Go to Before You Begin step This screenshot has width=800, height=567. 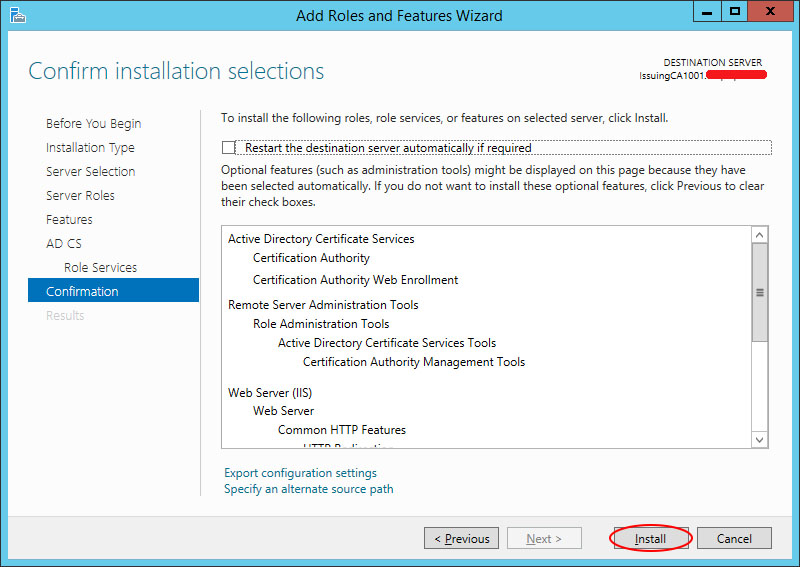[x=93, y=124]
